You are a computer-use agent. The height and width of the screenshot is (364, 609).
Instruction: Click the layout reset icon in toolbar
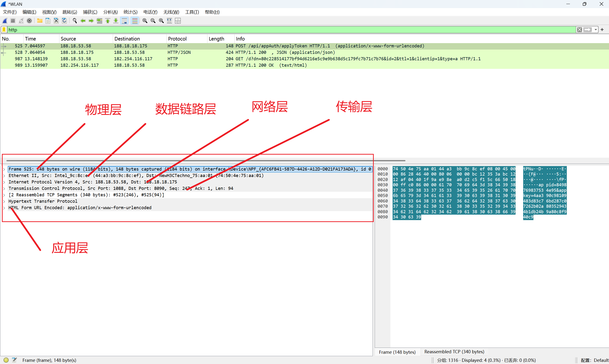tap(178, 21)
